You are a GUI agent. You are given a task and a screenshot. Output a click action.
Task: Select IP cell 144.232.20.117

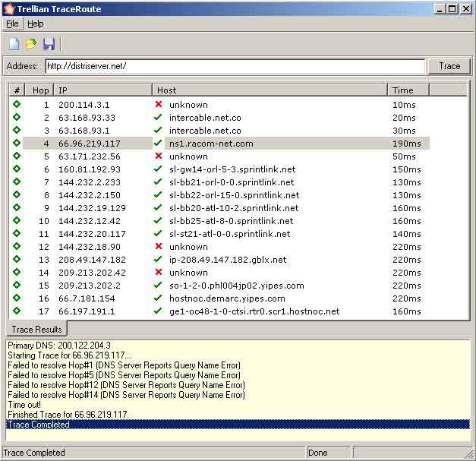coord(92,234)
